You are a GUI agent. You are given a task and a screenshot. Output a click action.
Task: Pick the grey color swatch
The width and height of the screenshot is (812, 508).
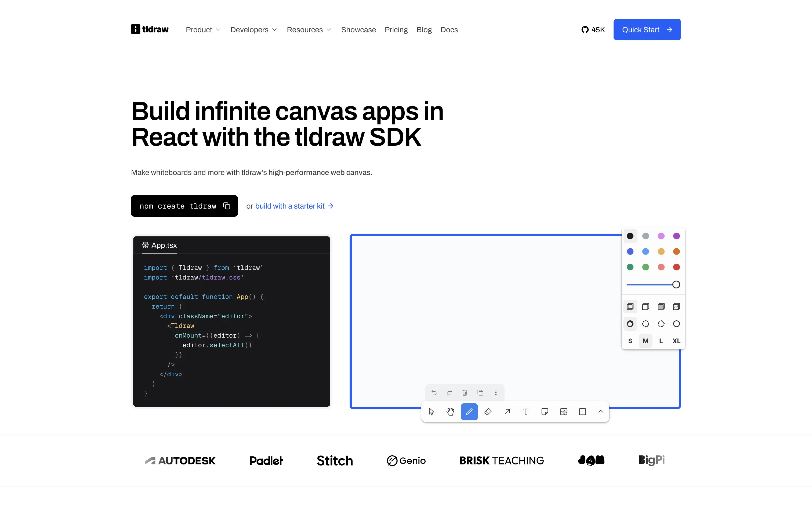coord(646,236)
